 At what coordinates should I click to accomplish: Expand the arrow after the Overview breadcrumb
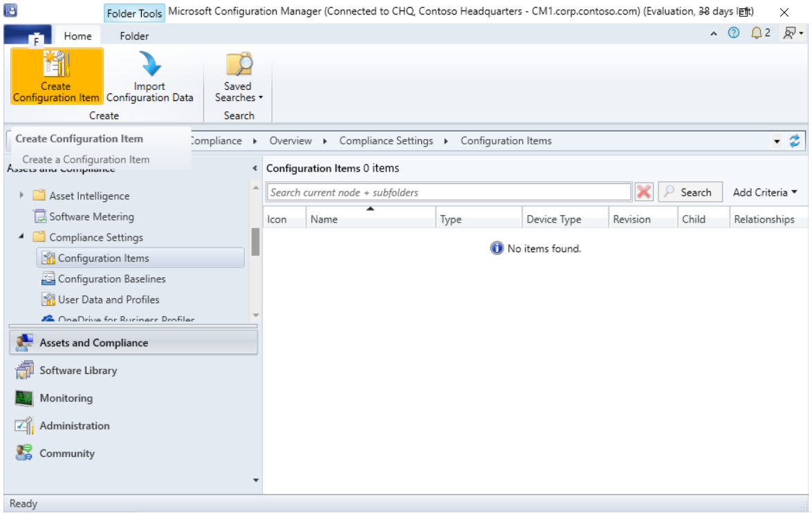click(324, 141)
